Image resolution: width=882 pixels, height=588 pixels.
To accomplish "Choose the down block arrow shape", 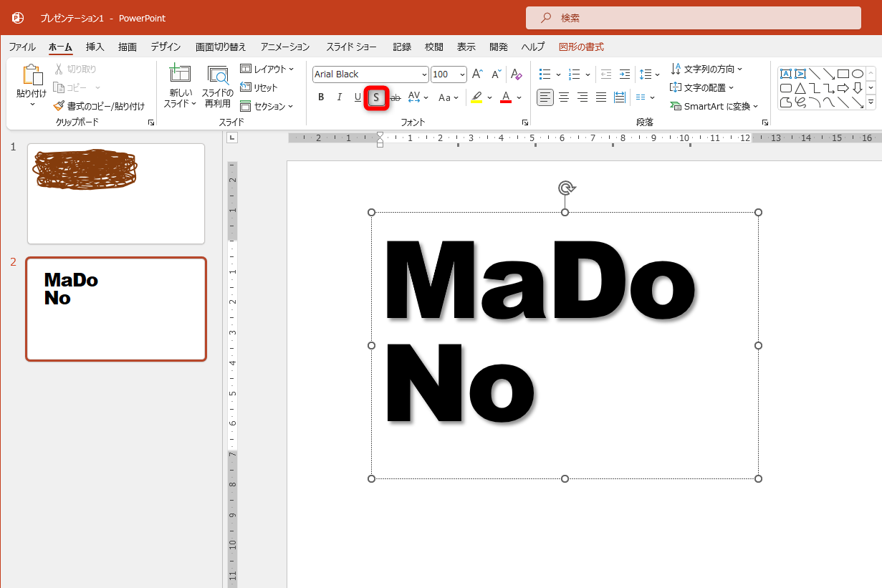I will (858, 88).
